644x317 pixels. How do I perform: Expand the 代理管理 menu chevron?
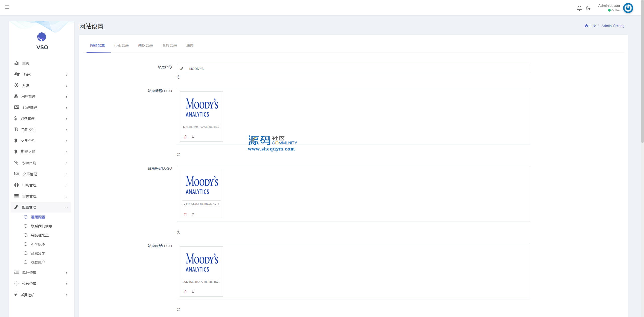click(x=66, y=108)
